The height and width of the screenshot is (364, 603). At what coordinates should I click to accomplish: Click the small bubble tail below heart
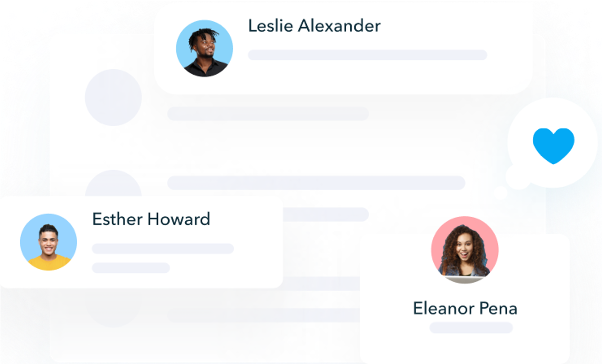coord(500,192)
